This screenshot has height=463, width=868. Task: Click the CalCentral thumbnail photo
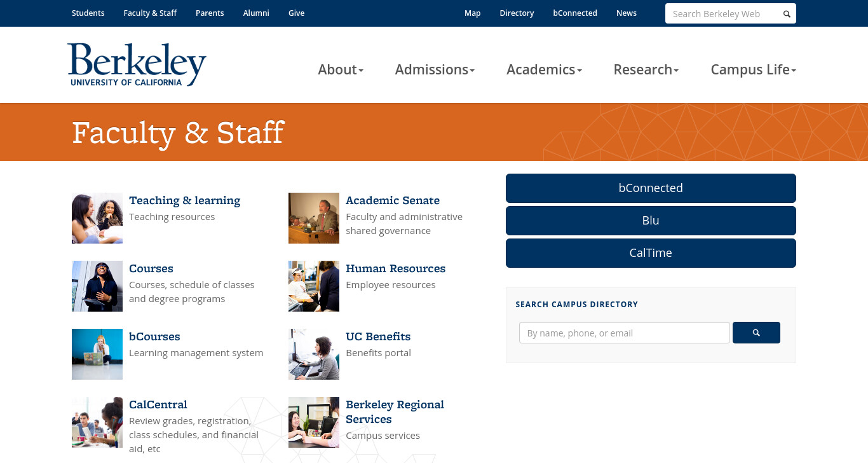pyautogui.click(x=97, y=422)
